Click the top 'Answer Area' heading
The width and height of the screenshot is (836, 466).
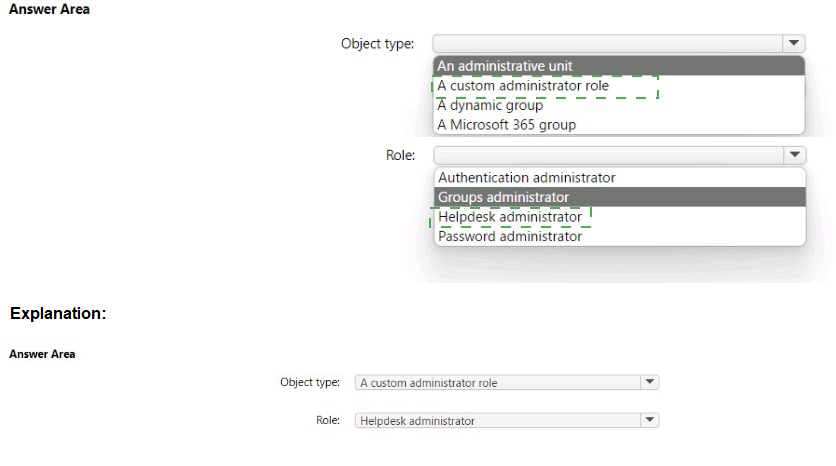[x=49, y=10]
